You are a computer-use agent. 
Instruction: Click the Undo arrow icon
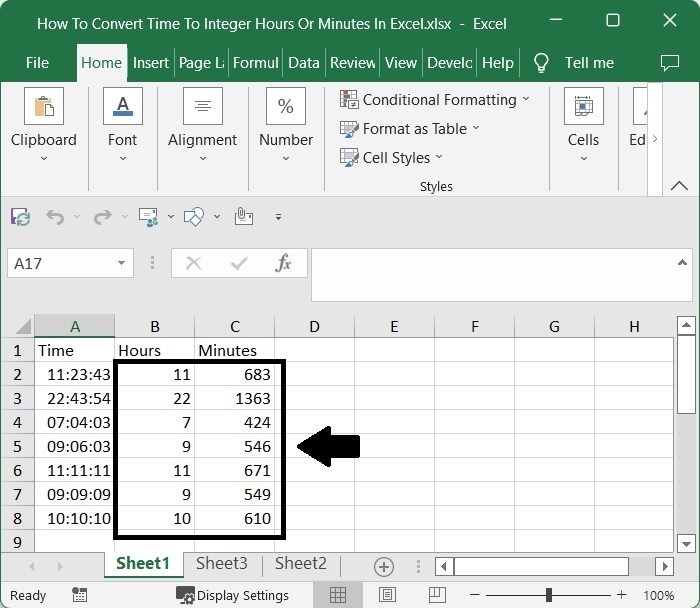click(x=55, y=217)
